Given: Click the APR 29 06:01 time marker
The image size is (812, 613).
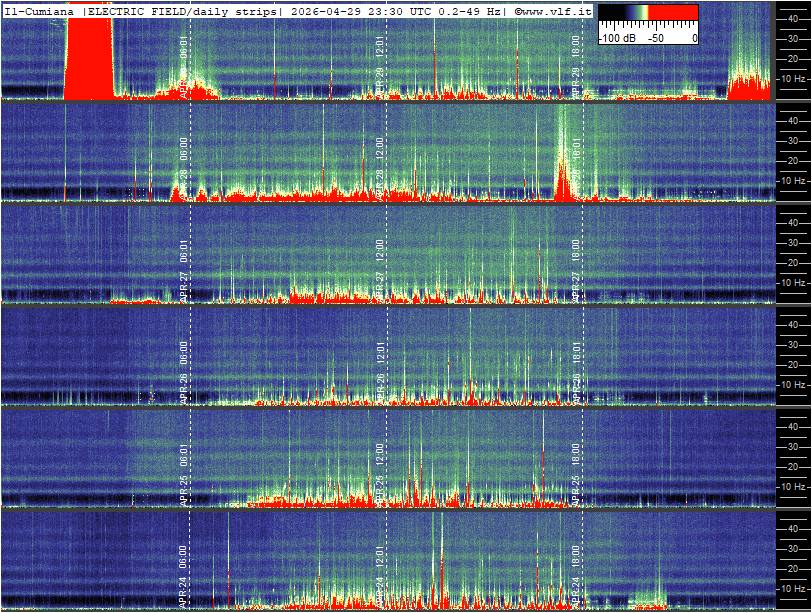Looking at the screenshot, I should tap(184, 64).
